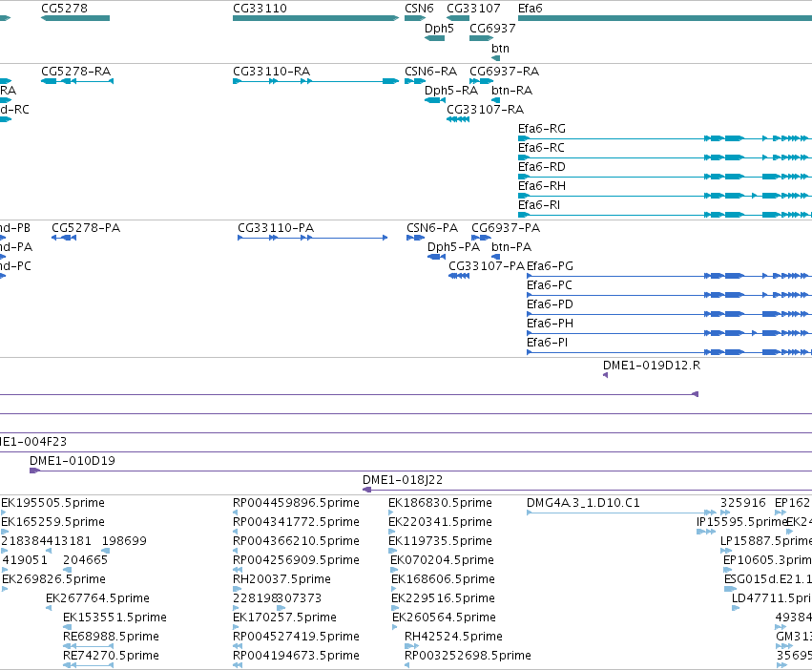Click EST RE68988.5prime
The height and width of the screenshot is (670, 812).
coord(111,637)
